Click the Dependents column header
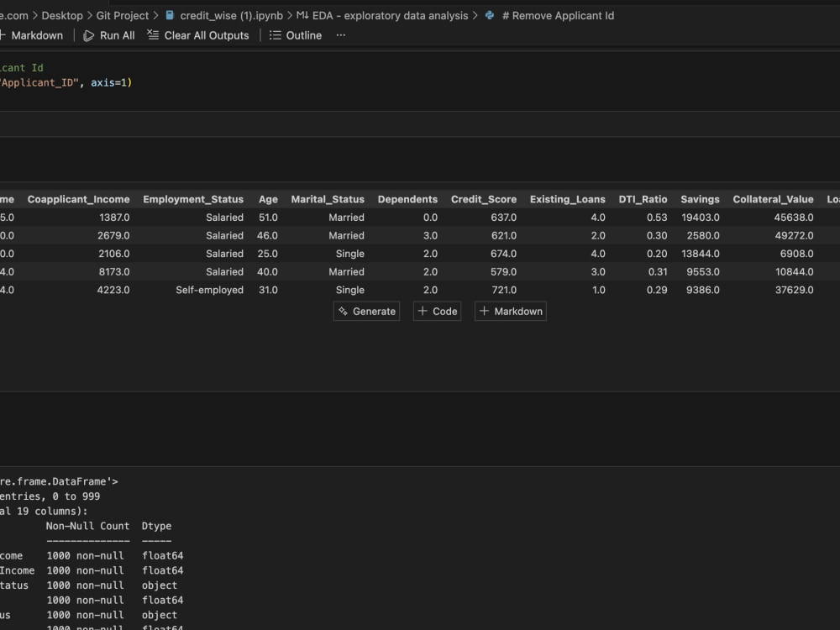This screenshot has width=840, height=630. [x=407, y=199]
